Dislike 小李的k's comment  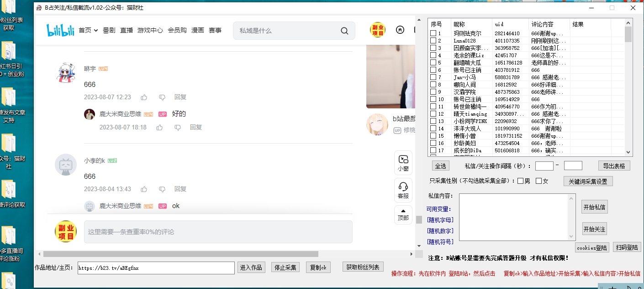pyautogui.click(x=162, y=189)
